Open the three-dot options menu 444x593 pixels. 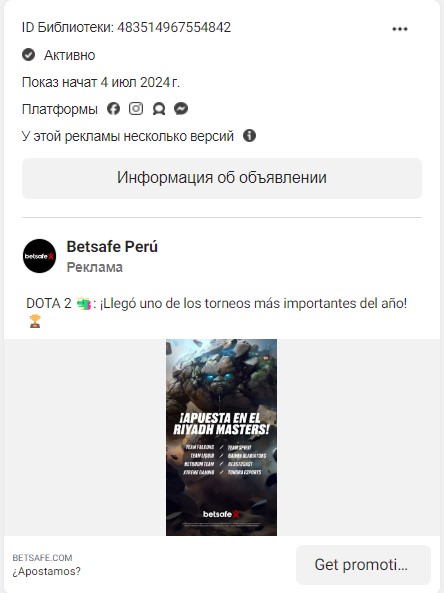(400, 29)
